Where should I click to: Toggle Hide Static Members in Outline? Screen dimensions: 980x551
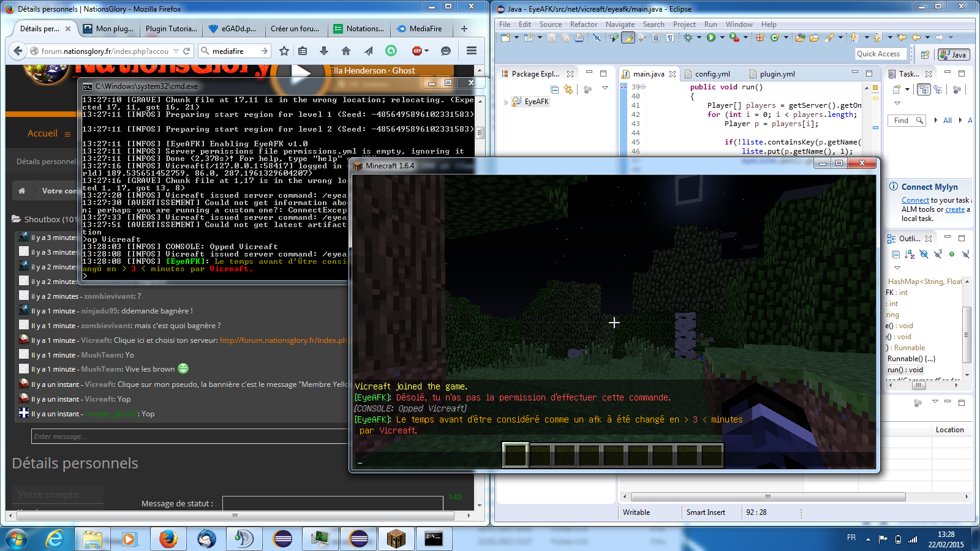(x=938, y=253)
